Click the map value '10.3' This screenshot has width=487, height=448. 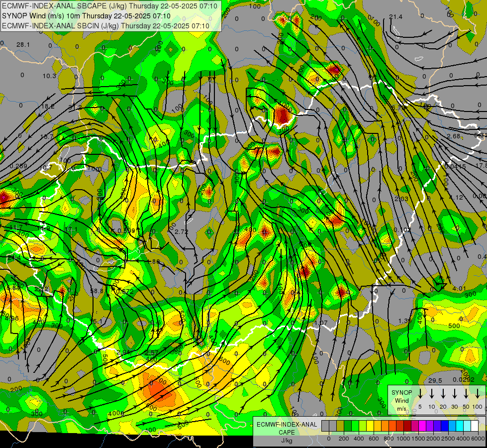coord(49,76)
